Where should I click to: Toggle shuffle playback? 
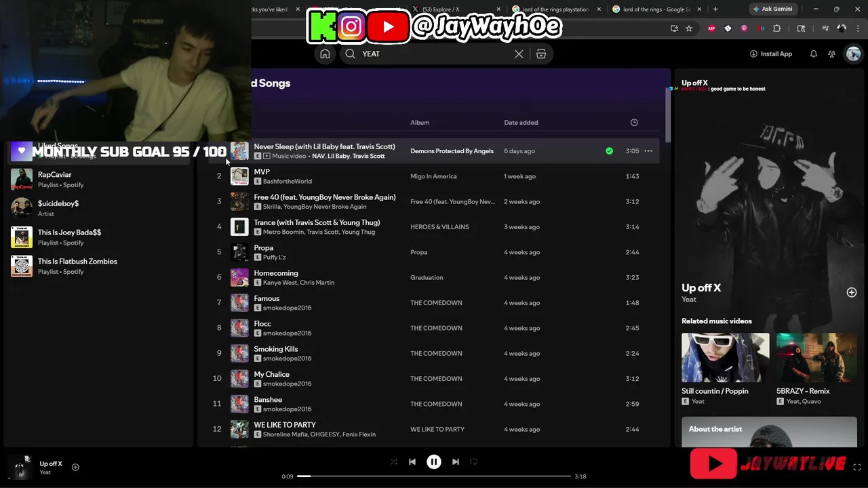(394, 462)
